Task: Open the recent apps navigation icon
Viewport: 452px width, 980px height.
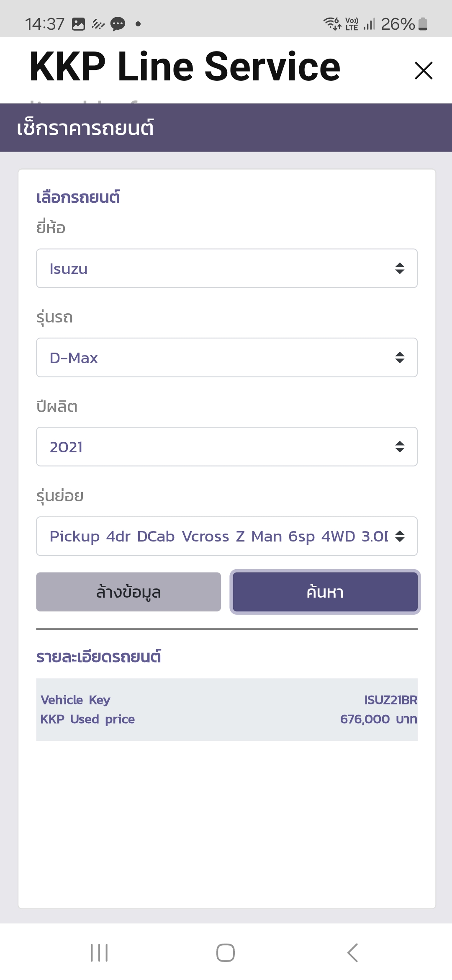Action: coord(99,953)
